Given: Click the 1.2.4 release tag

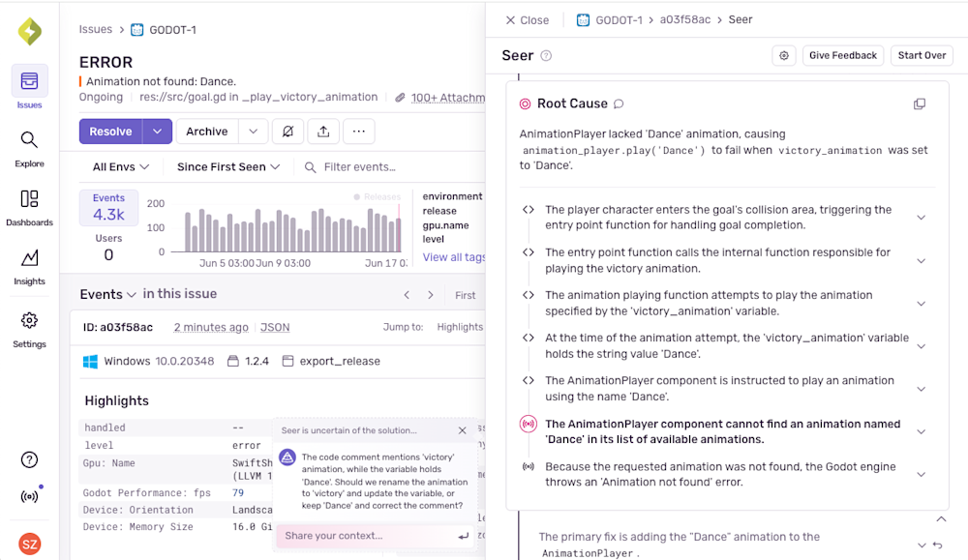Looking at the screenshot, I should click(x=248, y=362).
